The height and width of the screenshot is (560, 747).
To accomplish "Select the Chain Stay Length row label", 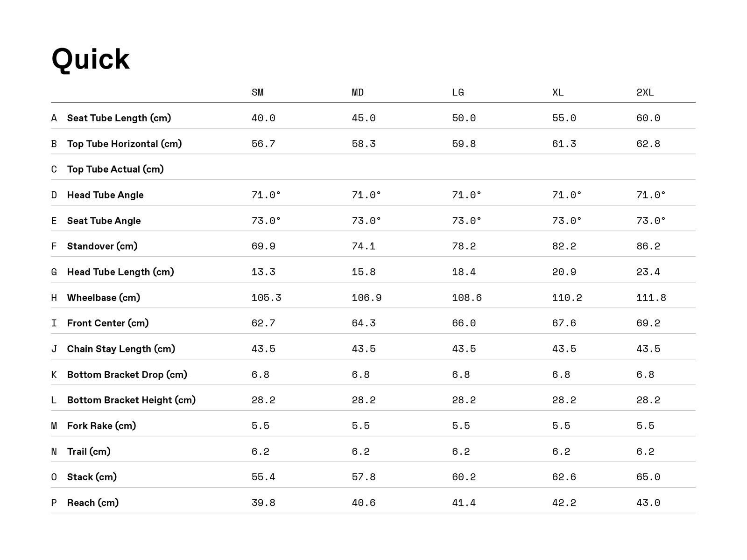I will coord(121,349).
